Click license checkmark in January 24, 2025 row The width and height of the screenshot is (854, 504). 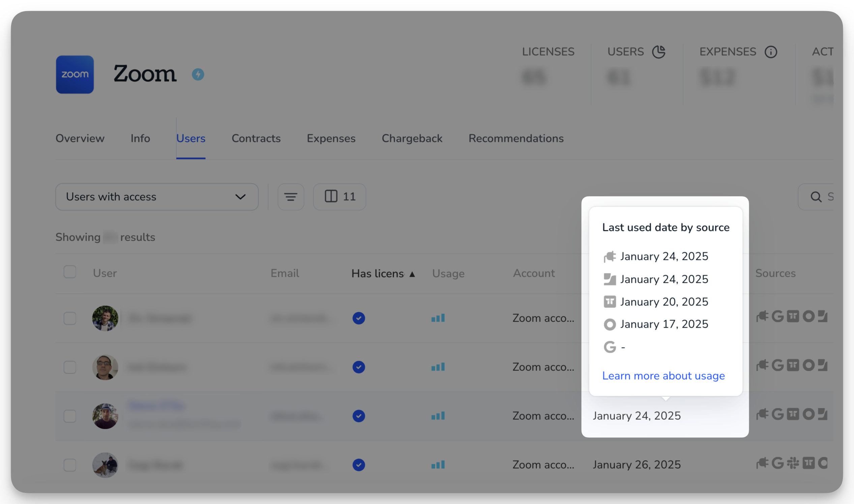pos(359,416)
